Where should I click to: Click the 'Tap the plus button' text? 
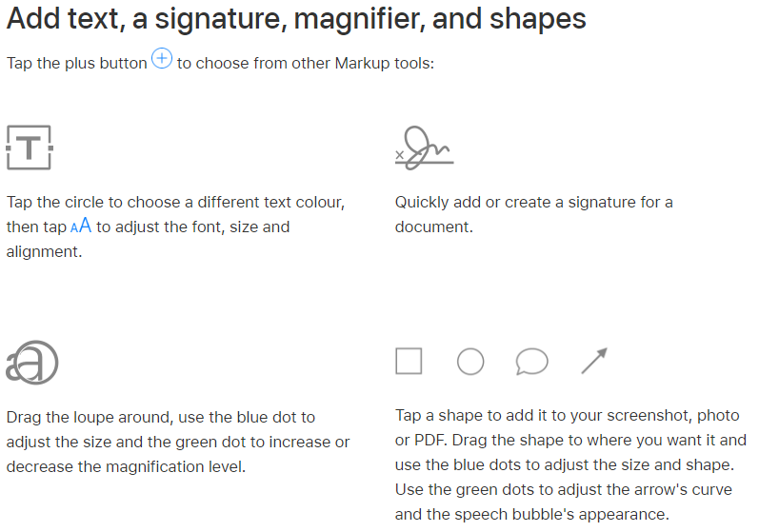coord(77,63)
